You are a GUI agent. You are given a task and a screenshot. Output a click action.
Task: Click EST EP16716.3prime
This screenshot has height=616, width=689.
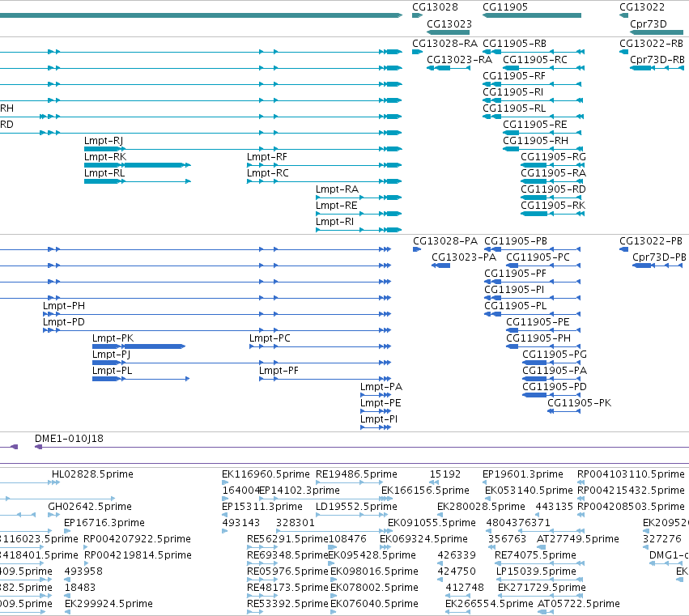pos(104,523)
